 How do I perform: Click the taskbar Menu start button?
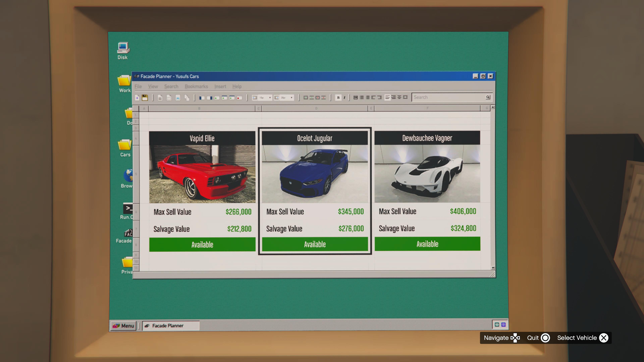point(123,326)
